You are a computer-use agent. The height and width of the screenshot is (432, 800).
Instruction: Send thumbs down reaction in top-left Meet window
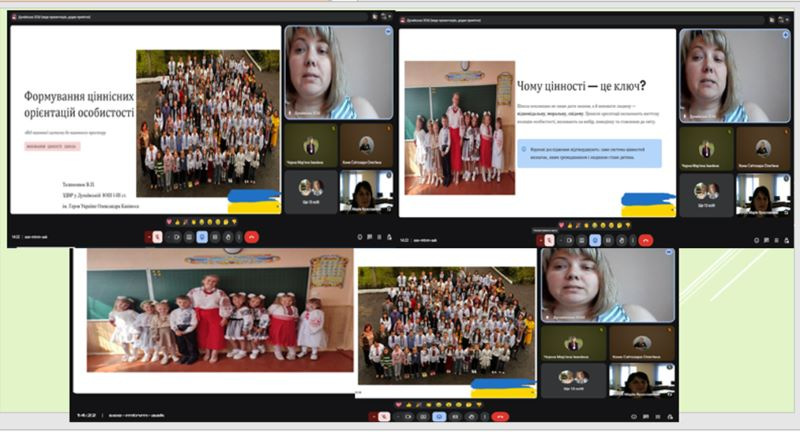tap(234, 222)
